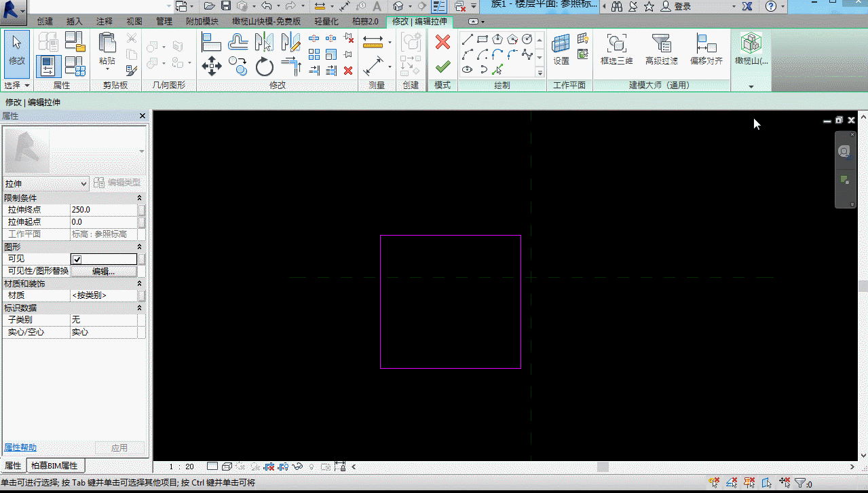The height and width of the screenshot is (493, 868).
Task: Select the Trim/Extend to Corner tool
Action: point(290,67)
